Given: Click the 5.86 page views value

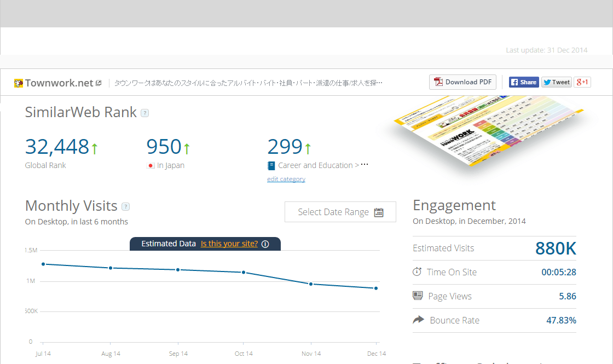Looking at the screenshot, I should tap(568, 296).
